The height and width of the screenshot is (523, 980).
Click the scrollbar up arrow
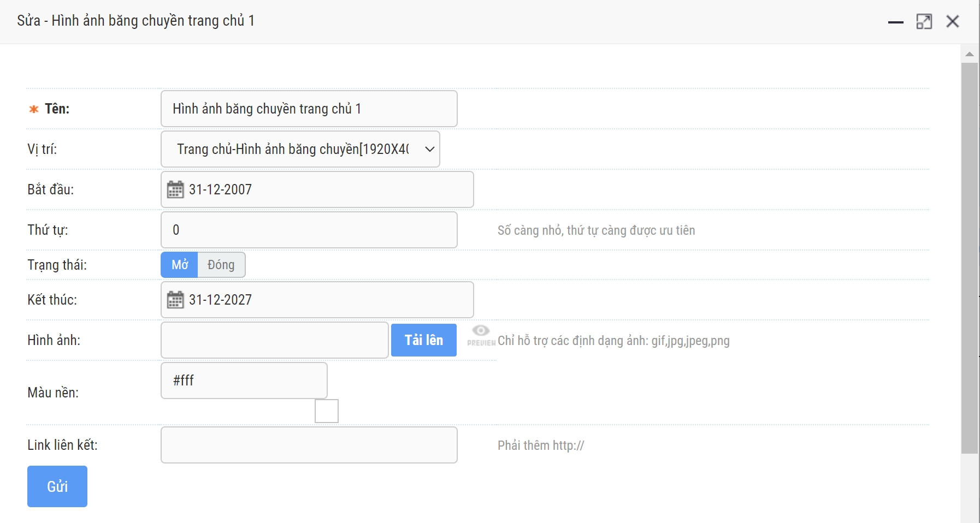pyautogui.click(x=970, y=54)
